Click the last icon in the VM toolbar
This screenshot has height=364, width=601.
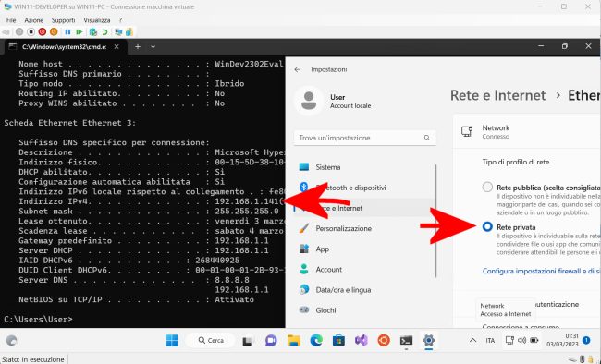pyautogui.click(x=129, y=31)
